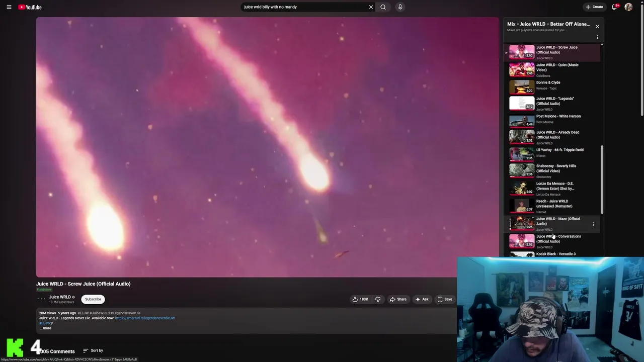Select currently playing Screw Juice playlist item
Image resolution: width=644 pixels, height=362 pixels.
[x=552, y=52]
